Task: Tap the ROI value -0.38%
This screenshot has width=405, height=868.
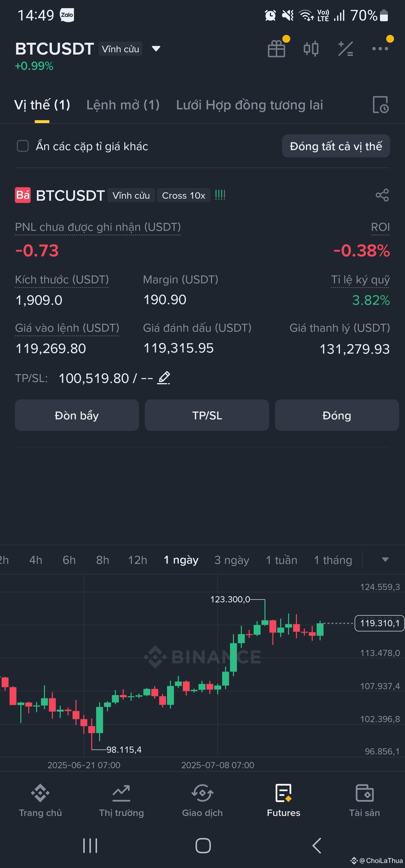Action: coord(361,251)
